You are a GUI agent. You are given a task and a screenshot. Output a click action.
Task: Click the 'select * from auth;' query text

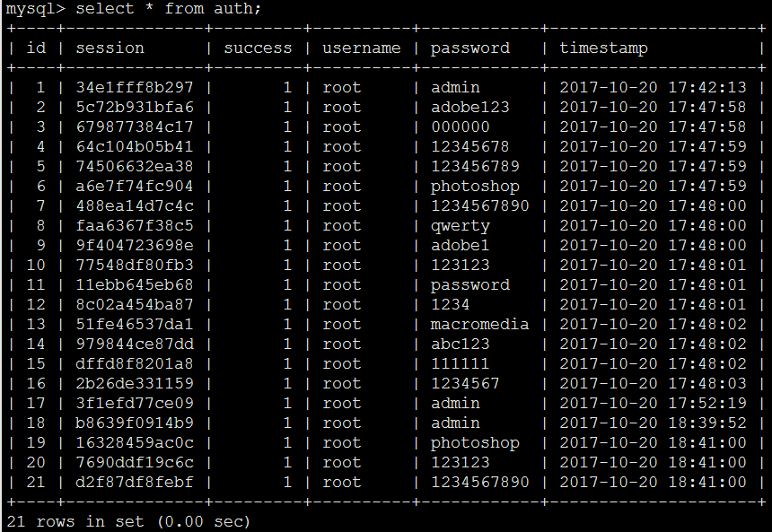click(x=169, y=8)
